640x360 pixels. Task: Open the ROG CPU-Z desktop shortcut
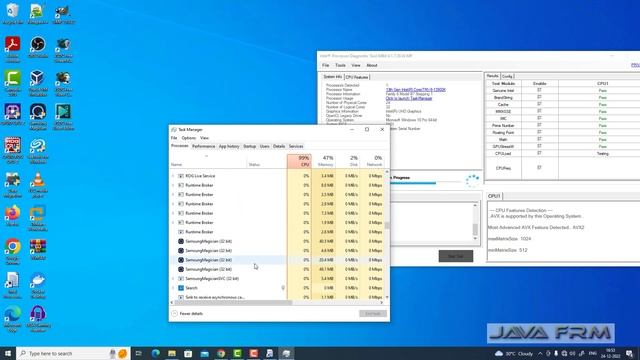coord(13,150)
